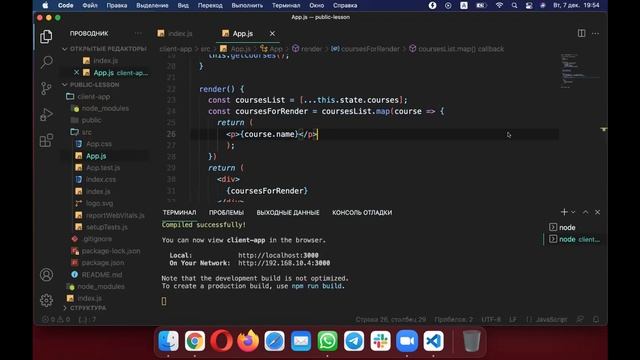640x360 pixels.
Task: Open the Run and Debug view
Action: 46,114
